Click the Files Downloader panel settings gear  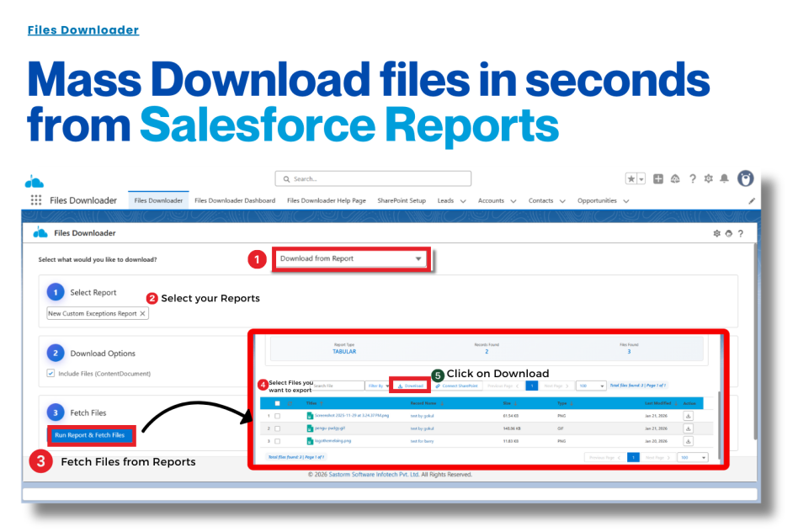(716, 233)
